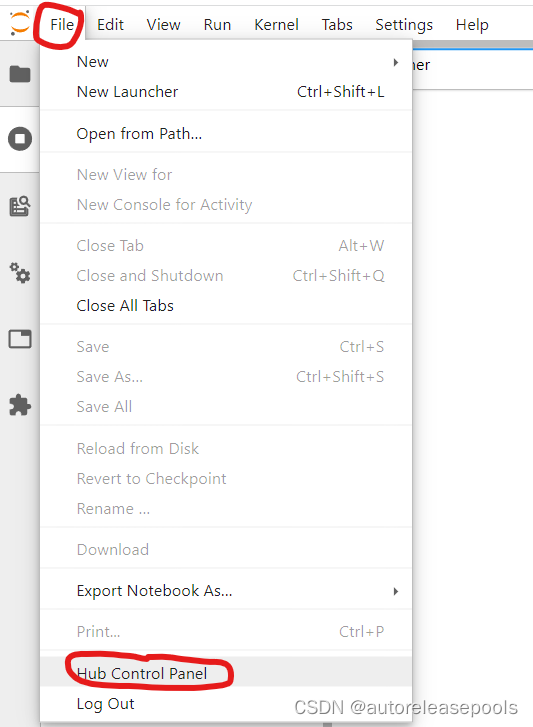533x727 pixels.
Task: Expand the New submenu arrow
Action: click(395, 62)
